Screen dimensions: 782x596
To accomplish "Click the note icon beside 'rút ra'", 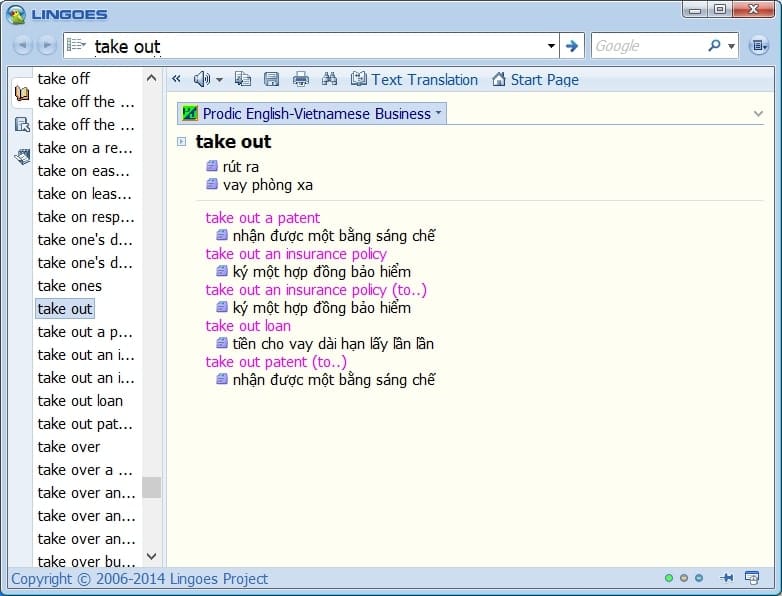I will pyautogui.click(x=212, y=166).
